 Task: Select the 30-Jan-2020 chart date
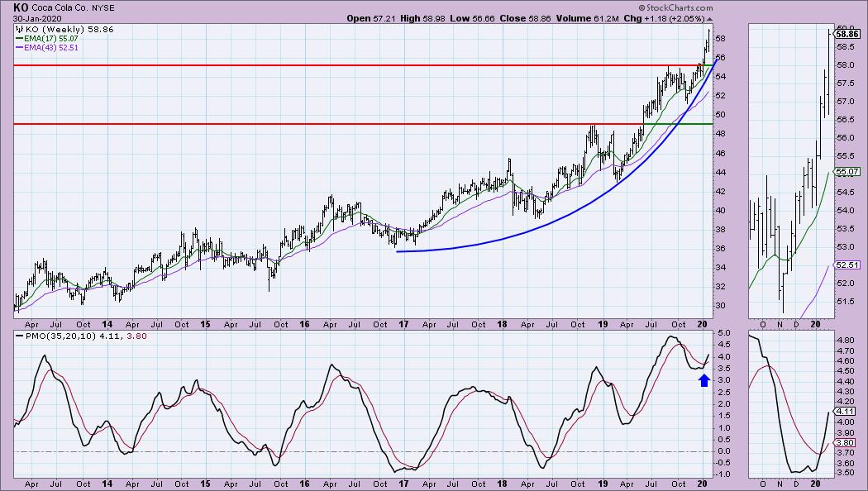(37, 18)
